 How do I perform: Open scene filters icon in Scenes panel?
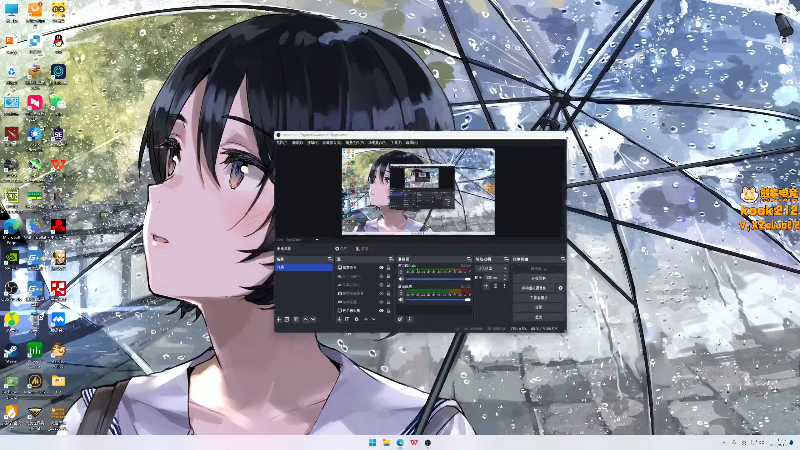[x=296, y=319]
